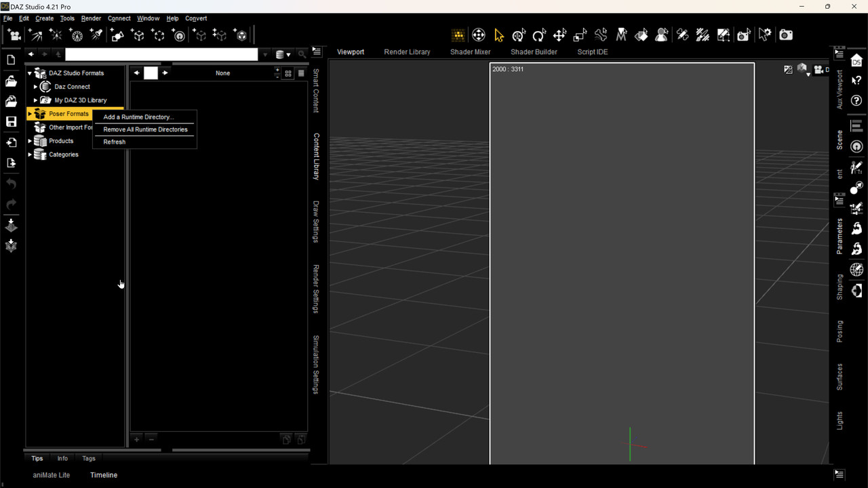The height and width of the screenshot is (488, 868).
Task: Save the current scene with floppy icon
Action: tap(11, 122)
